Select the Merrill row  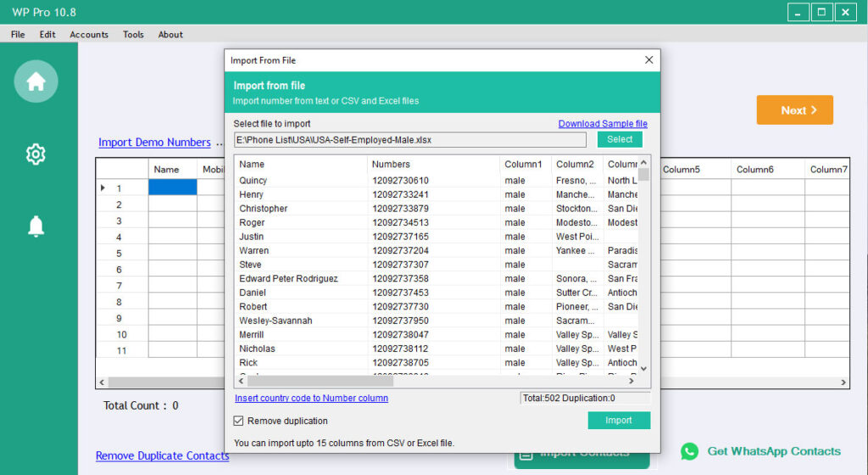click(x=437, y=335)
